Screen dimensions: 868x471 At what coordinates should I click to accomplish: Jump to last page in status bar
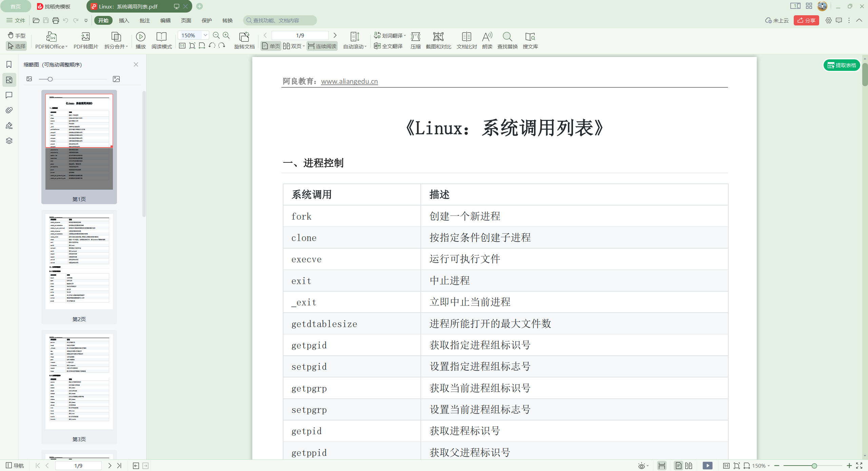pos(119,466)
